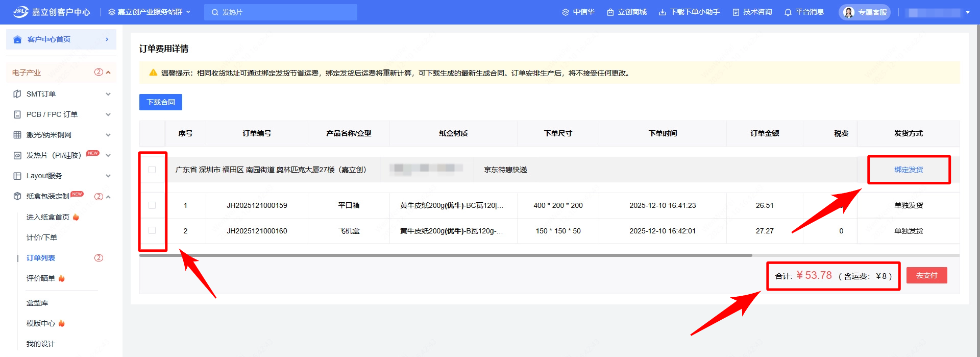
Task: Click the 专属客服 avatar icon
Action: pyautogui.click(x=849, y=12)
